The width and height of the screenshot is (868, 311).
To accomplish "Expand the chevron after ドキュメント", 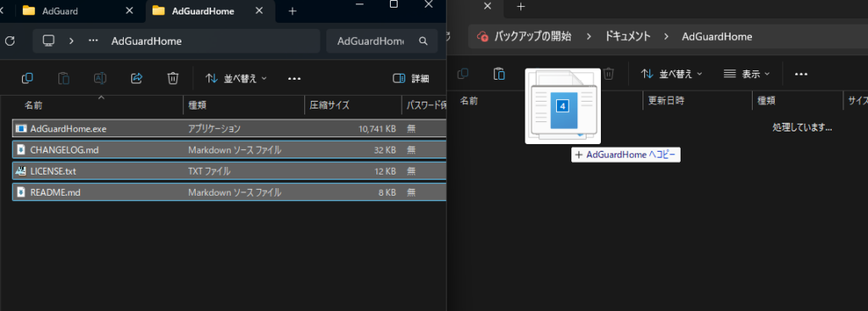I will pyautogui.click(x=666, y=37).
